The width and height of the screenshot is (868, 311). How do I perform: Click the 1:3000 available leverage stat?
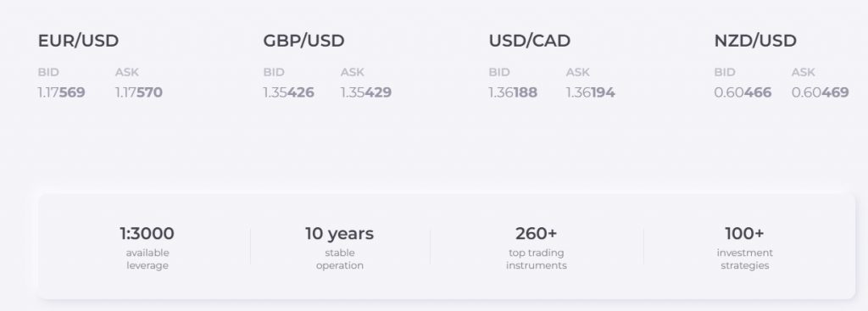(147, 247)
